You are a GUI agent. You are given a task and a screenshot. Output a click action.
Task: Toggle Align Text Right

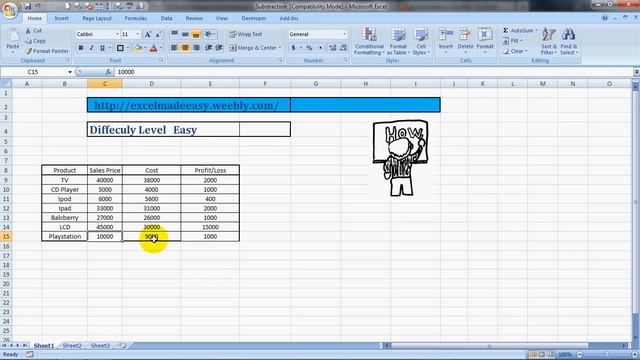point(196,48)
